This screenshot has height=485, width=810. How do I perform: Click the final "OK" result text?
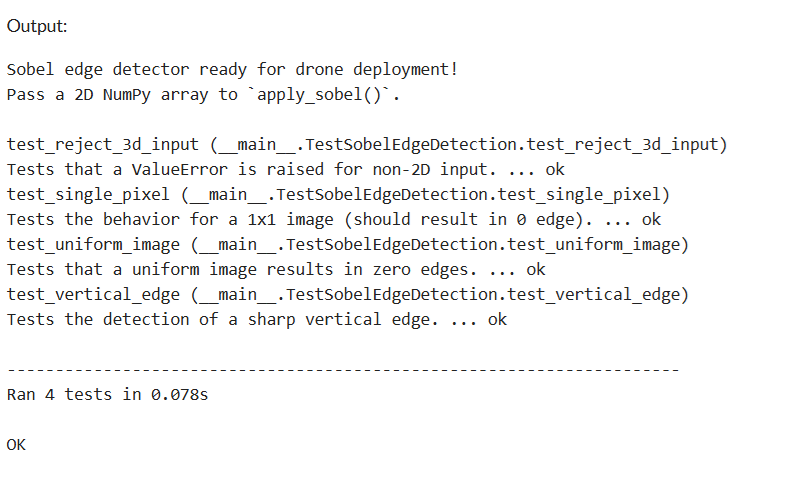pos(16,445)
